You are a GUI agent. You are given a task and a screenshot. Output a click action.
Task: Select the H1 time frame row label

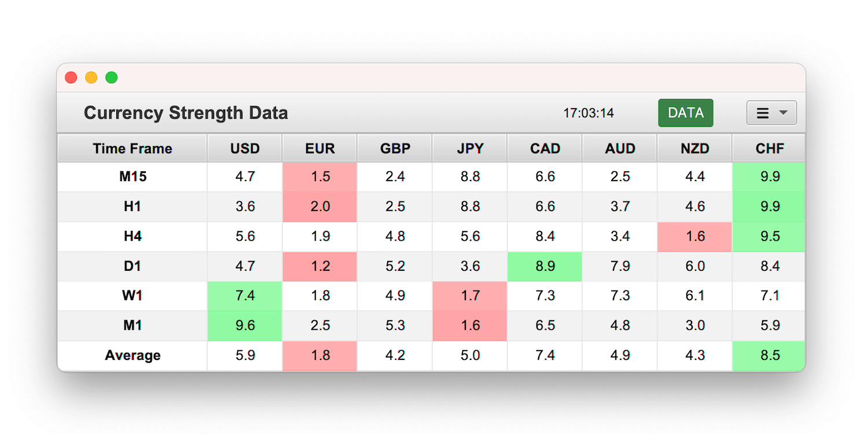[x=132, y=207]
